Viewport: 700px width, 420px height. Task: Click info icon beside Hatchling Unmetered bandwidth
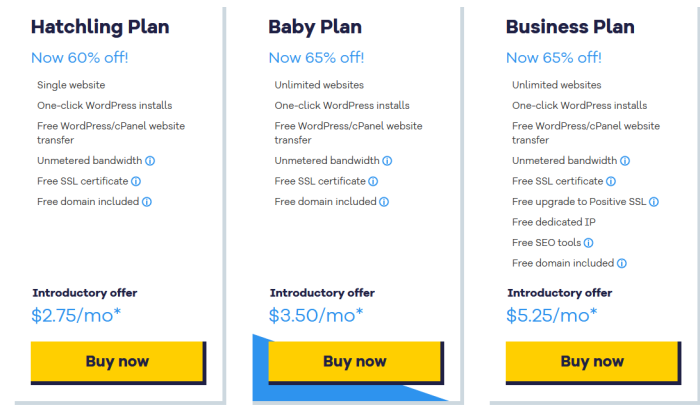(150, 161)
